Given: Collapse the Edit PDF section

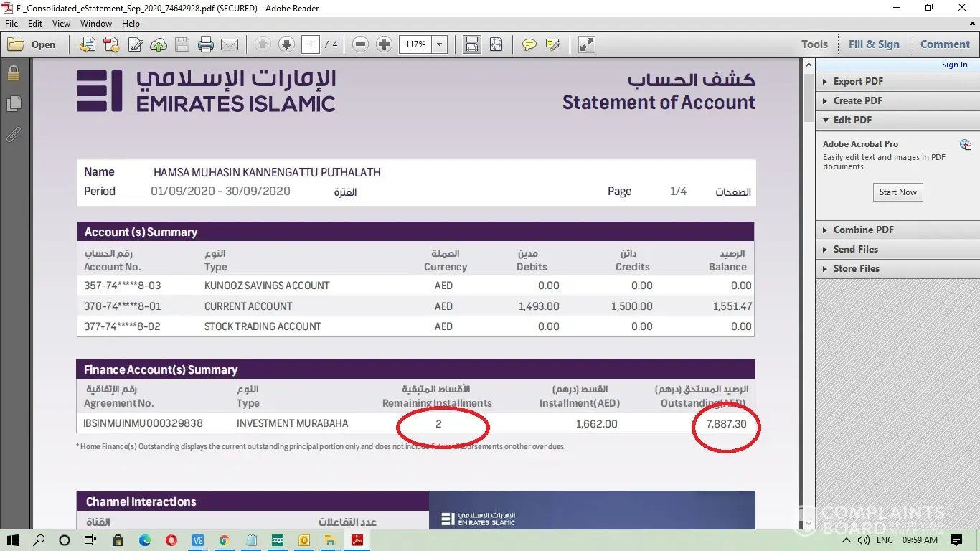Looking at the screenshot, I should click(852, 120).
